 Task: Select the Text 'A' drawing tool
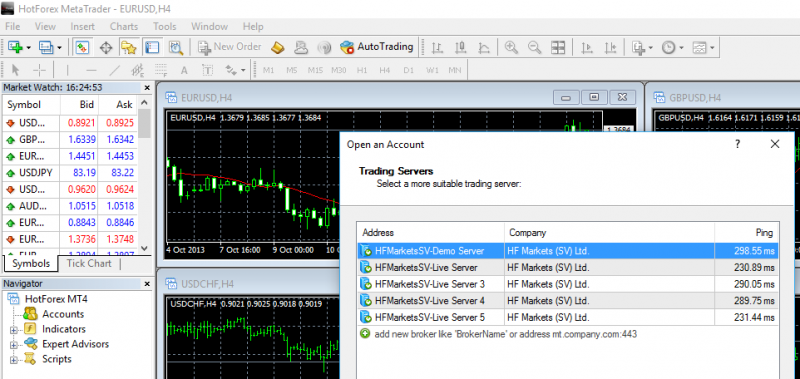(x=184, y=70)
